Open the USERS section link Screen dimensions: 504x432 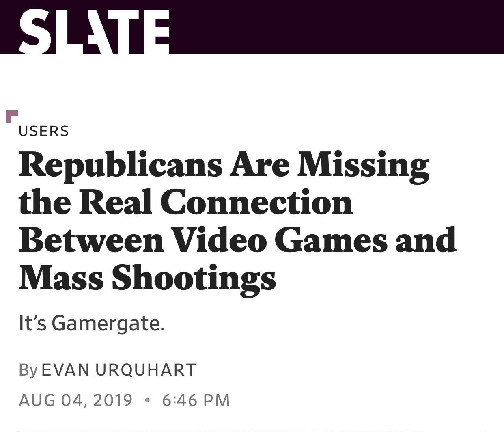(44, 131)
